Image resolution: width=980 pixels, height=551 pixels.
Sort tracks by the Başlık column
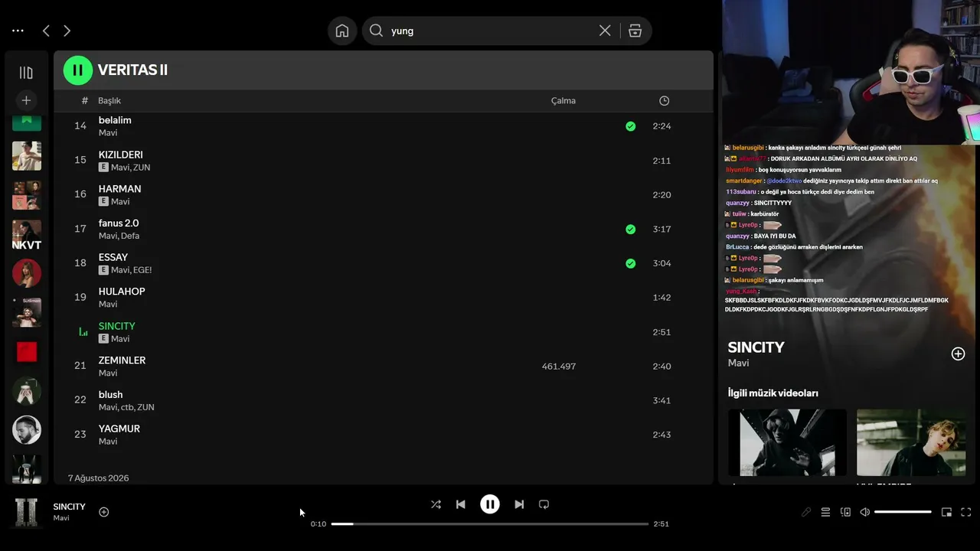click(109, 100)
